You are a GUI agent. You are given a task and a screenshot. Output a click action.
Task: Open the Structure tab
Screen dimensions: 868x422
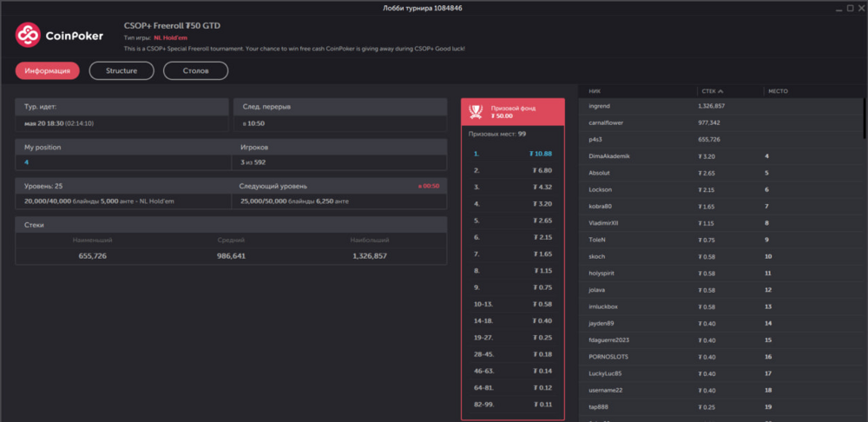pyautogui.click(x=122, y=70)
